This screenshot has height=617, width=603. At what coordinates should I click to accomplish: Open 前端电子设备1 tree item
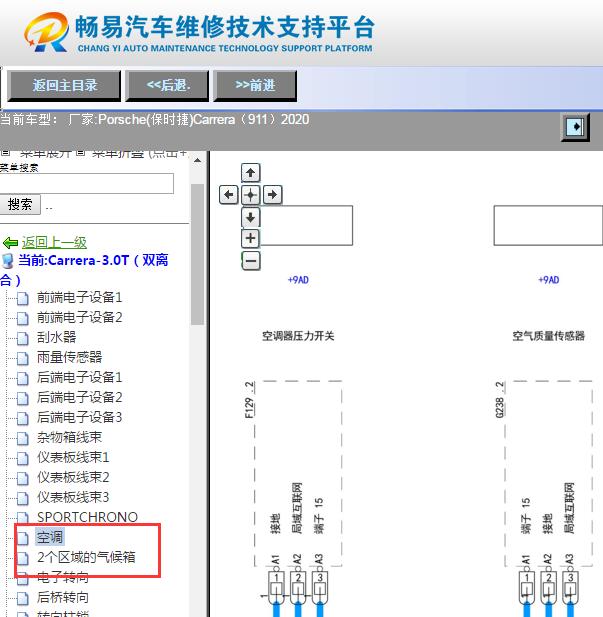80,297
